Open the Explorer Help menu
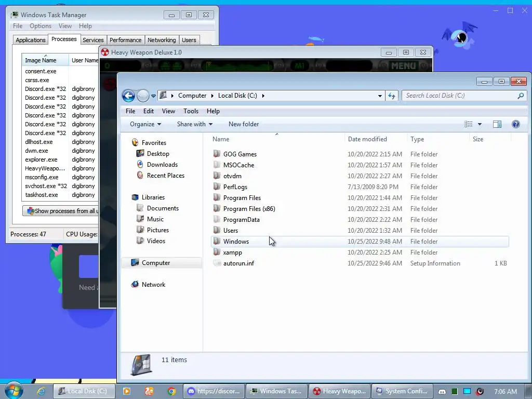Viewport: 532px width, 399px height. 213,111
